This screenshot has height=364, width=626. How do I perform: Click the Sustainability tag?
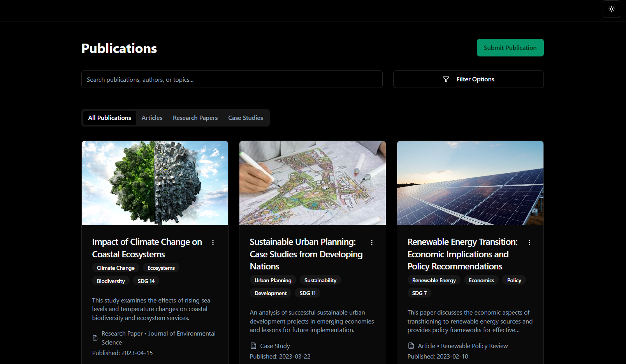pos(320,280)
